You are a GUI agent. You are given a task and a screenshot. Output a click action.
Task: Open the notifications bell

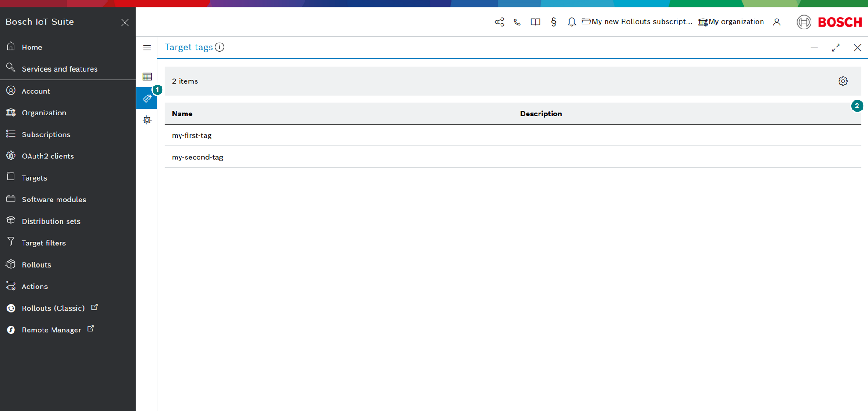coord(572,22)
